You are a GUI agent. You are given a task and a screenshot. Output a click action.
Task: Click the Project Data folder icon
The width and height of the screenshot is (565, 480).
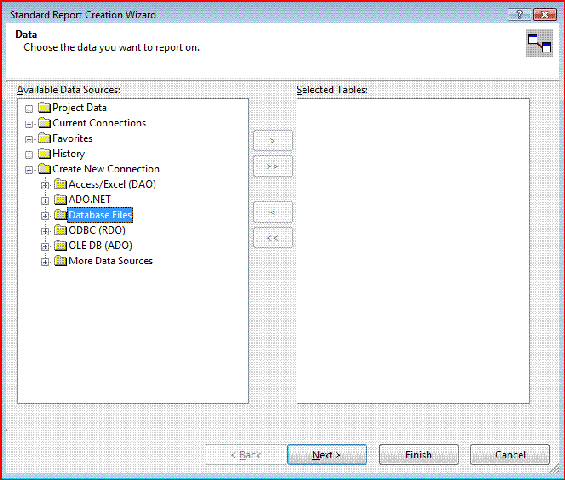[x=44, y=107]
